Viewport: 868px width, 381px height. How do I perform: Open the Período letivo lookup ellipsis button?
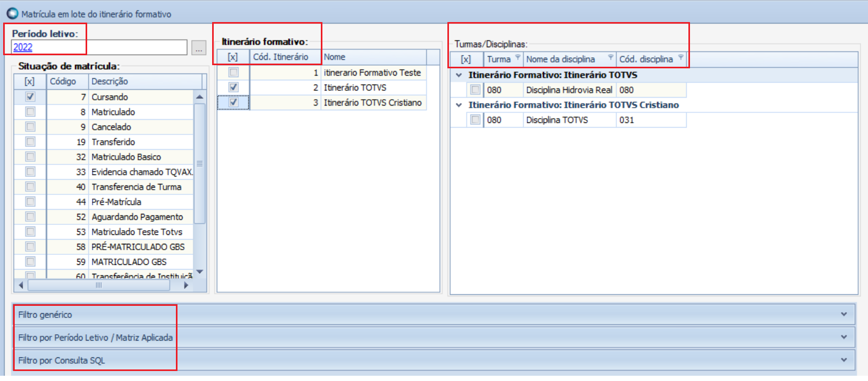198,47
